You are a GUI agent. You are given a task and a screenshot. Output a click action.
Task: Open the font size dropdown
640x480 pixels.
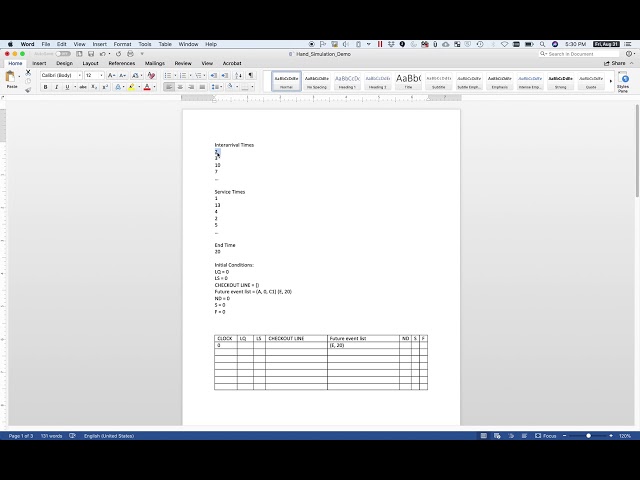coord(101,76)
